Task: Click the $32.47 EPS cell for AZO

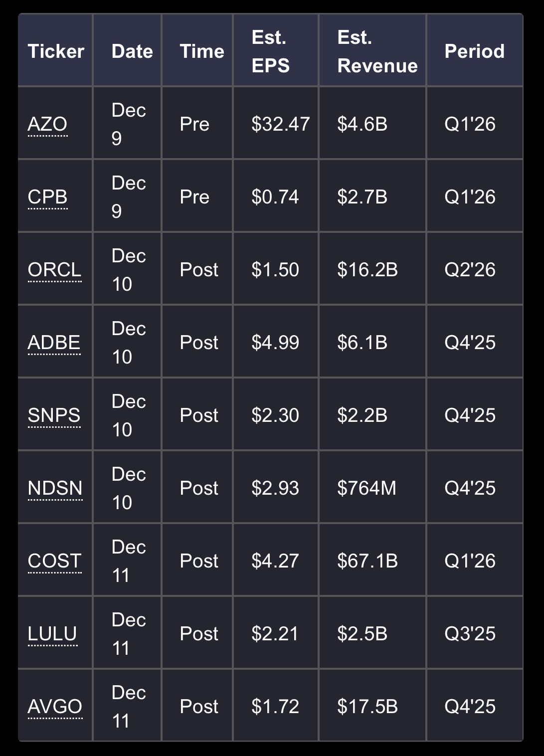Action: coord(276,123)
